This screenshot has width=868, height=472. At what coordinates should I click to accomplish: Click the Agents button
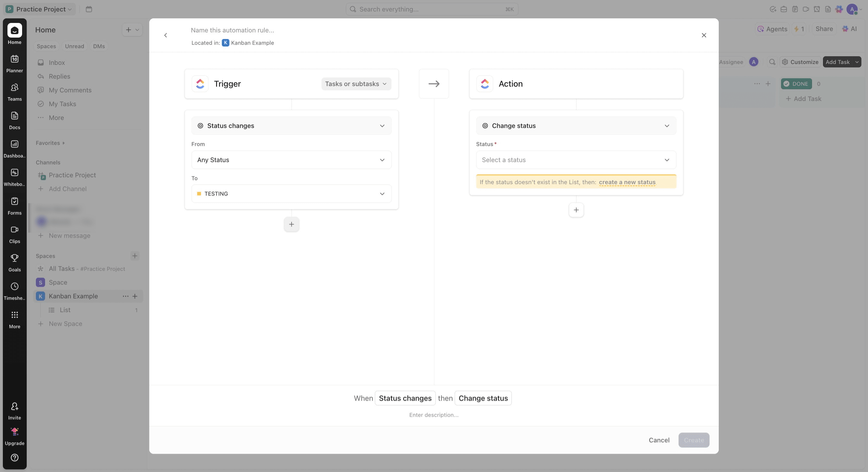coord(772,29)
